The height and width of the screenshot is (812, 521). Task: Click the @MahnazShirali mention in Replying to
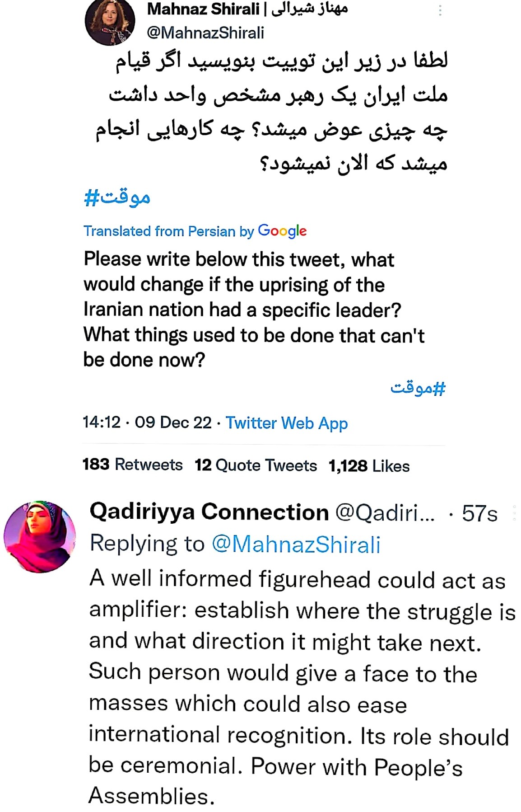tap(296, 544)
